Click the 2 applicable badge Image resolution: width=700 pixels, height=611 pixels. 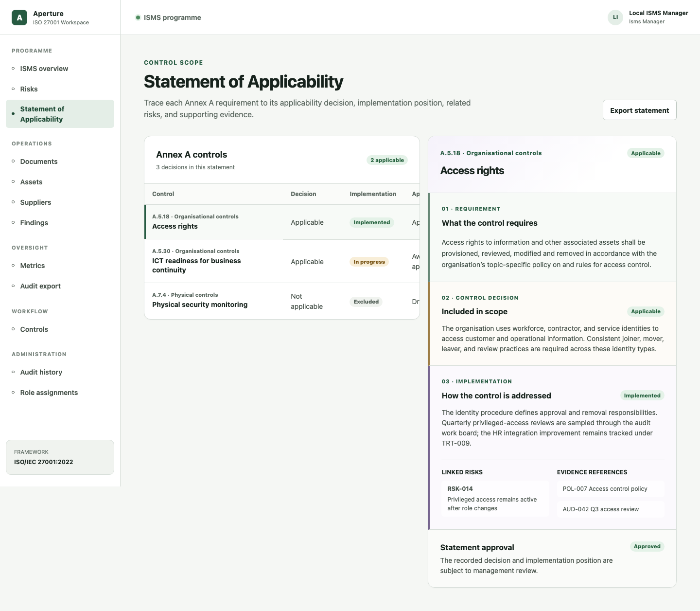(x=387, y=160)
